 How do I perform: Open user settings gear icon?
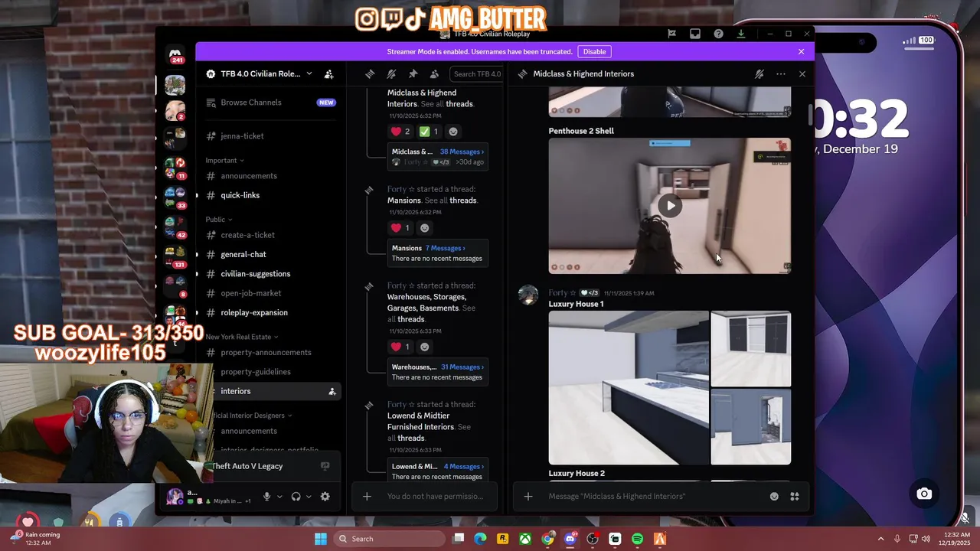[x=325, y=497]
